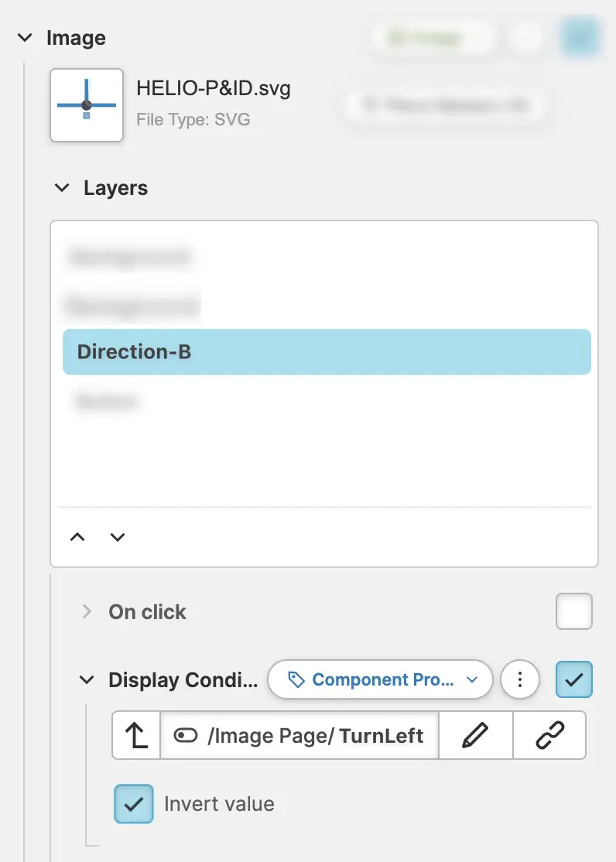Open the Component Property dropdown
This screenshot has height=862, width=616.
tap(380, 679)
